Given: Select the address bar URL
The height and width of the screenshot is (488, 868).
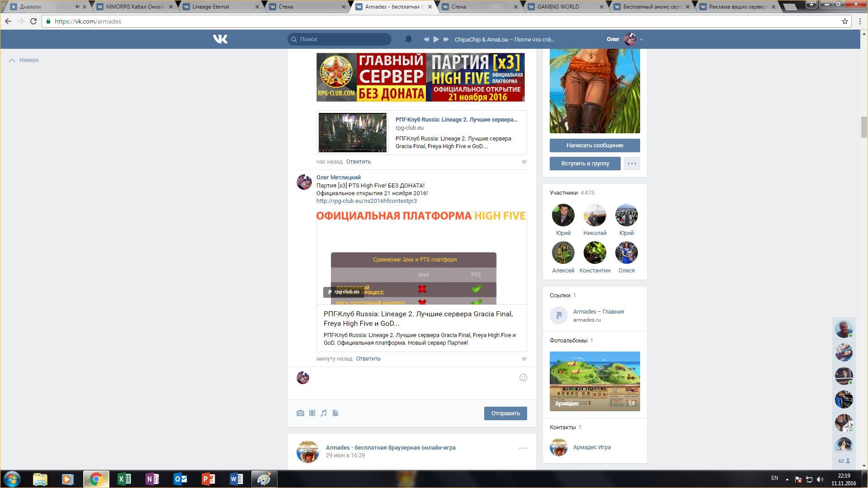Looking at the screenshot, I should pos(88,21).
